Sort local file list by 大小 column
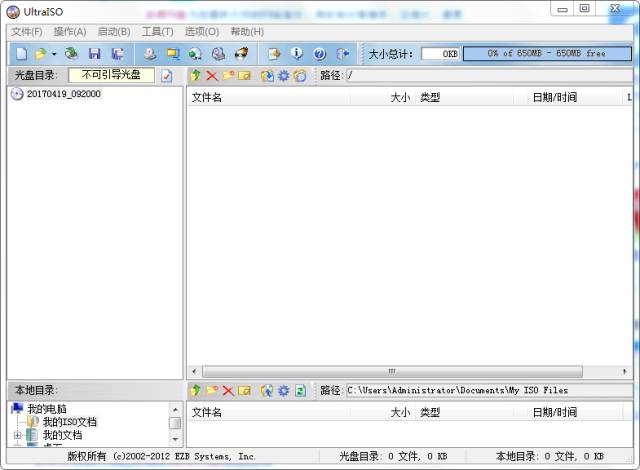 pyautogui.click(x=382, y=412)
